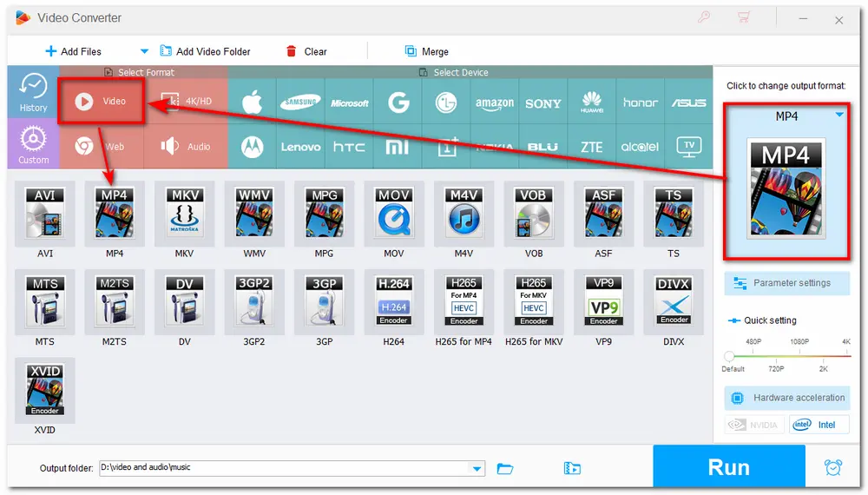Open Motorola device presets
The image size is (868, 495).
point(252,147)
